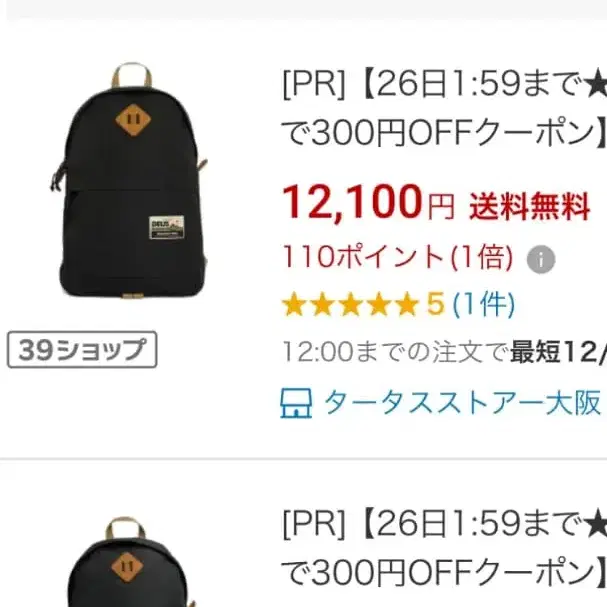The height and width of the screenshot is (607, 607).
Task: Click the rating score number 5
Action: [436, 304]
